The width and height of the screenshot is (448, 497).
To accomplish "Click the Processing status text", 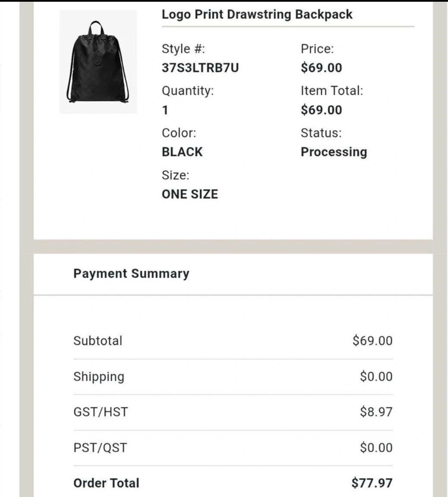I will [x=334, y=152].
